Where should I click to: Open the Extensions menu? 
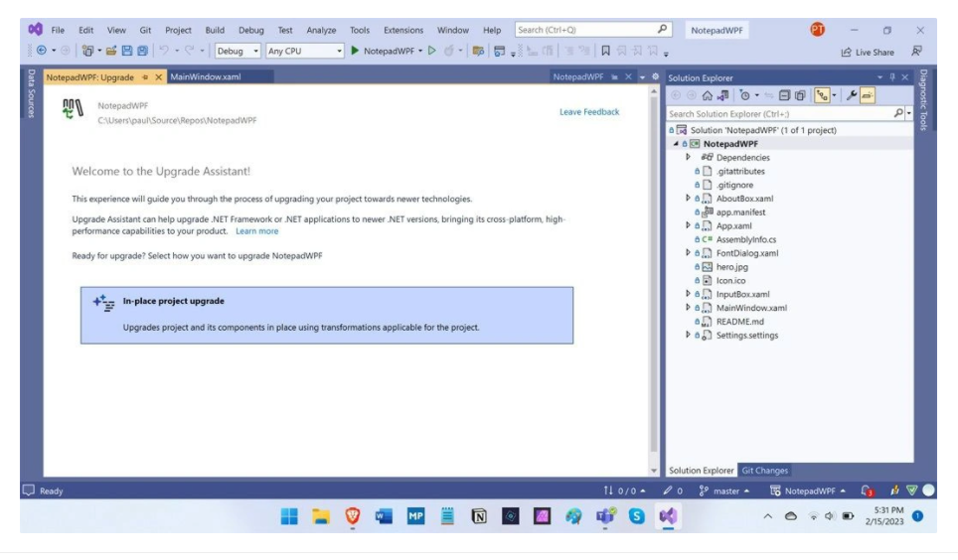(x=403, y=30)
